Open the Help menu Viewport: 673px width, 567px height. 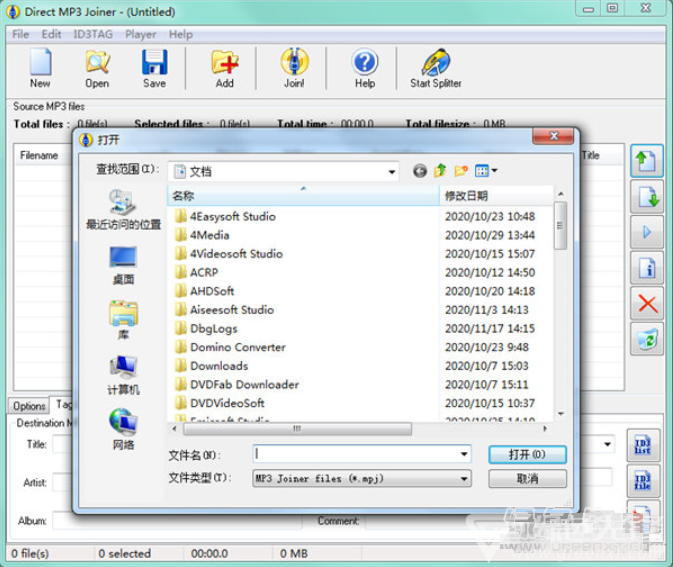point(181,34)
